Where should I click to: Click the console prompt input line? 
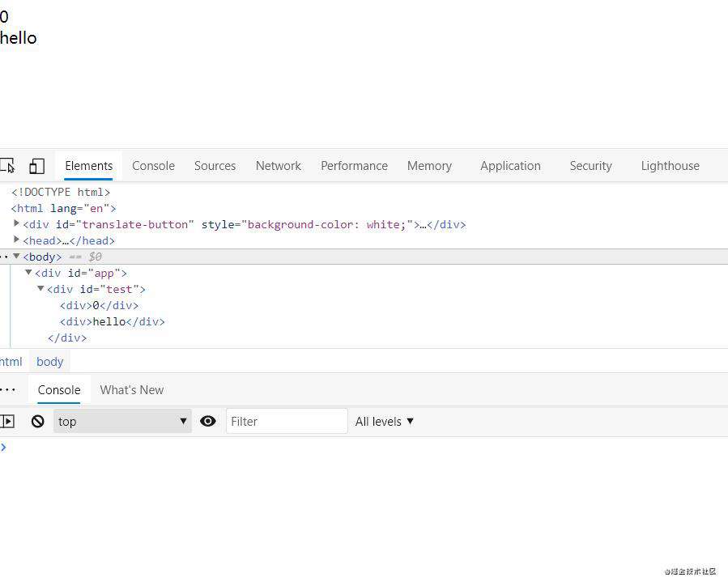364,448
